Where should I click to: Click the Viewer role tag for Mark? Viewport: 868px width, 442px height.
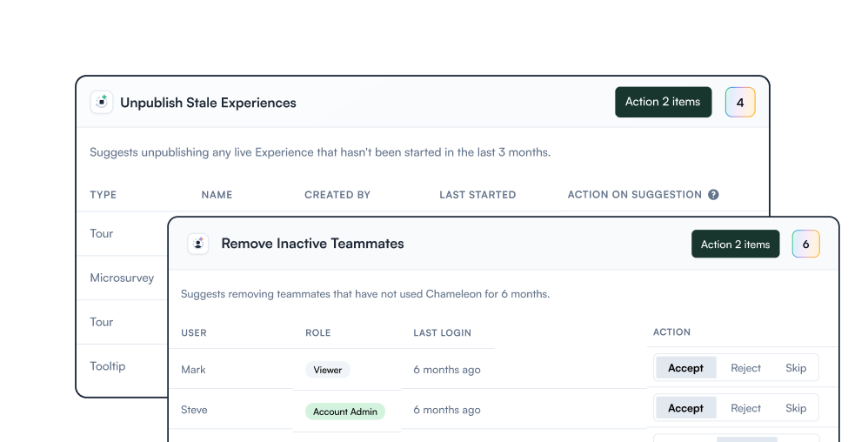[x=328, y=370]
